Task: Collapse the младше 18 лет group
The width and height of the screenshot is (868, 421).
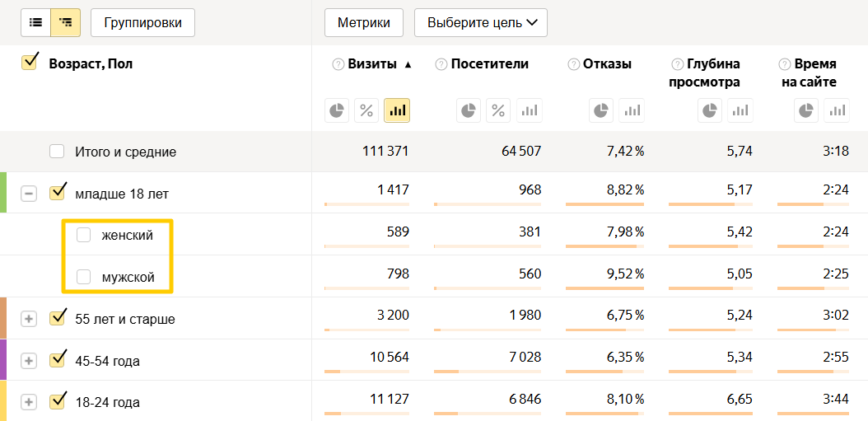Action: pyautogui.click(x=29, y=194)
